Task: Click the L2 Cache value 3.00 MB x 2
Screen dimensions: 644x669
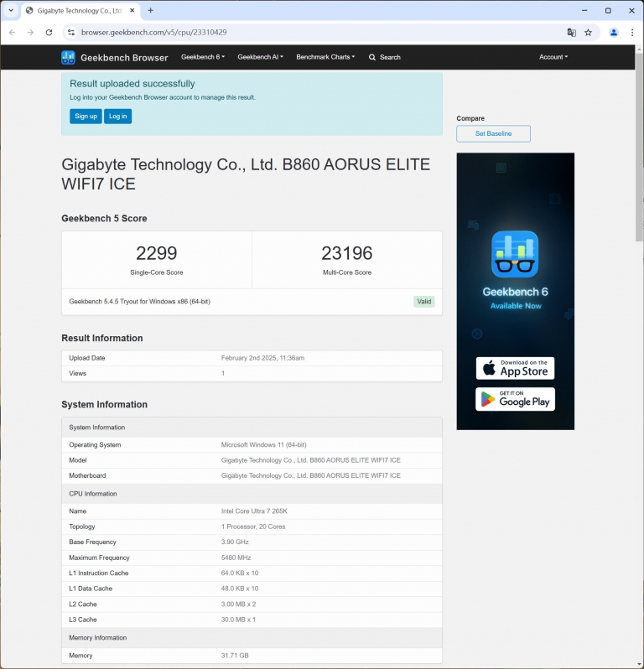Action: click(239, 604)
